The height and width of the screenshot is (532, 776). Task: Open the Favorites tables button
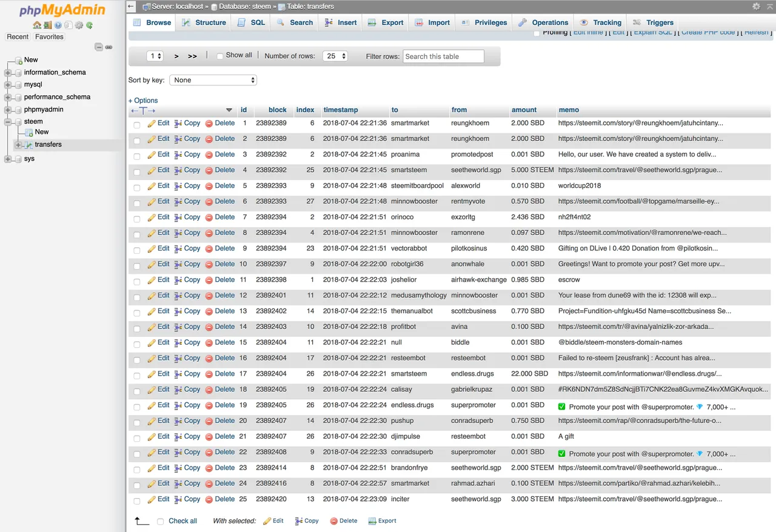49,37
